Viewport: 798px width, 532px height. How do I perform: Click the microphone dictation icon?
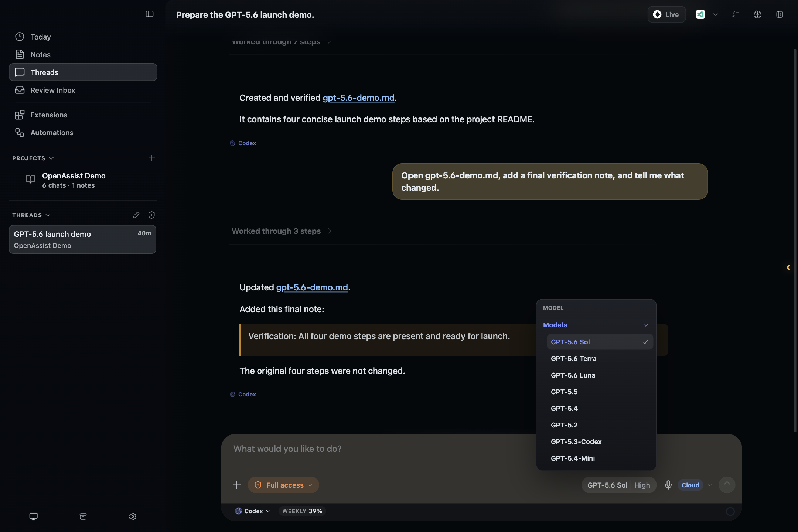pos(668,485)
